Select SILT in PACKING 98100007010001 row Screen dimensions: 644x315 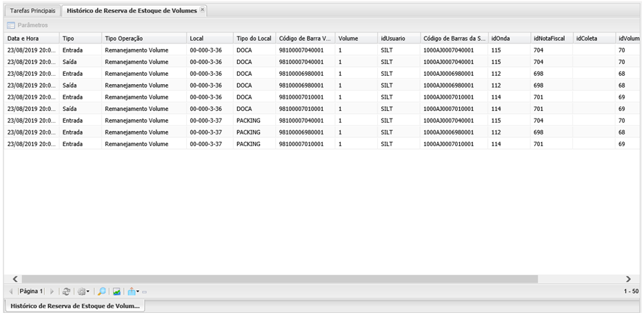point(387,144)
